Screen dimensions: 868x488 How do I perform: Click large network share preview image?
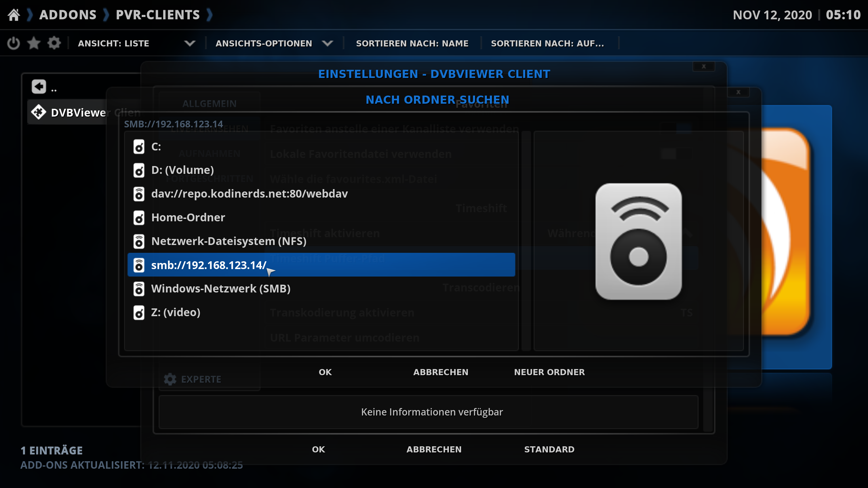[638, 241]
